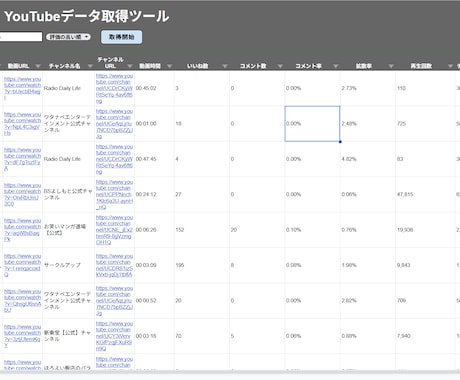Open channel URL link for 新喜堂【公式】チャンネル
This screenshot has height=380, width=460.
coord(114,336)
